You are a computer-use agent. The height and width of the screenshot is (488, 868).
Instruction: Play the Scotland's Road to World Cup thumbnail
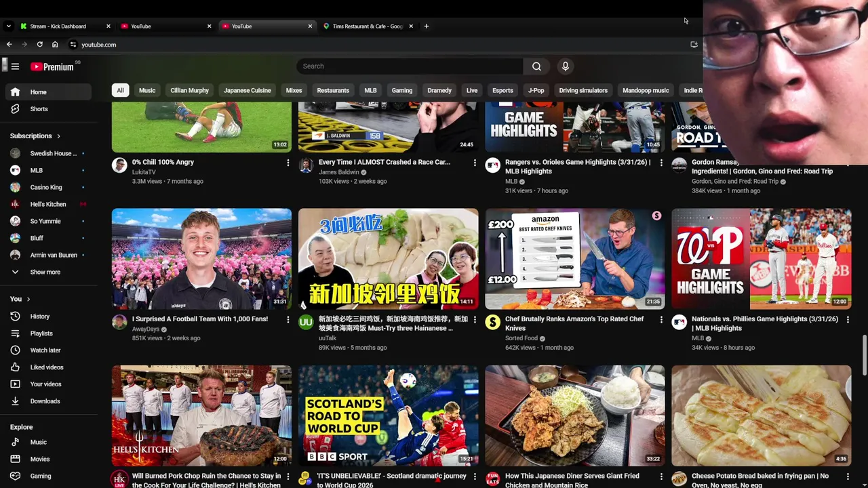pyautogui.click(x=388, y=415)
